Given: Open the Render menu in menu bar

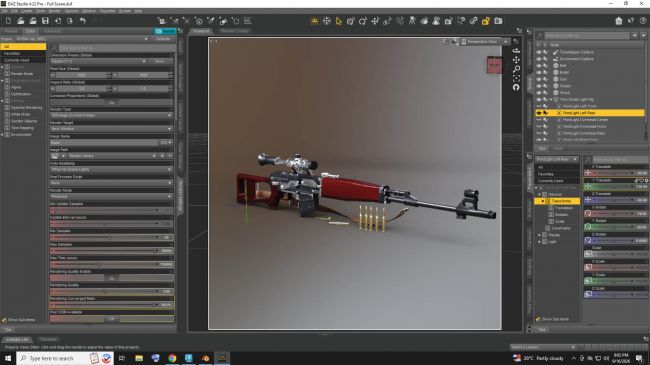Looking at the screenshot, I should click(54, 11).
